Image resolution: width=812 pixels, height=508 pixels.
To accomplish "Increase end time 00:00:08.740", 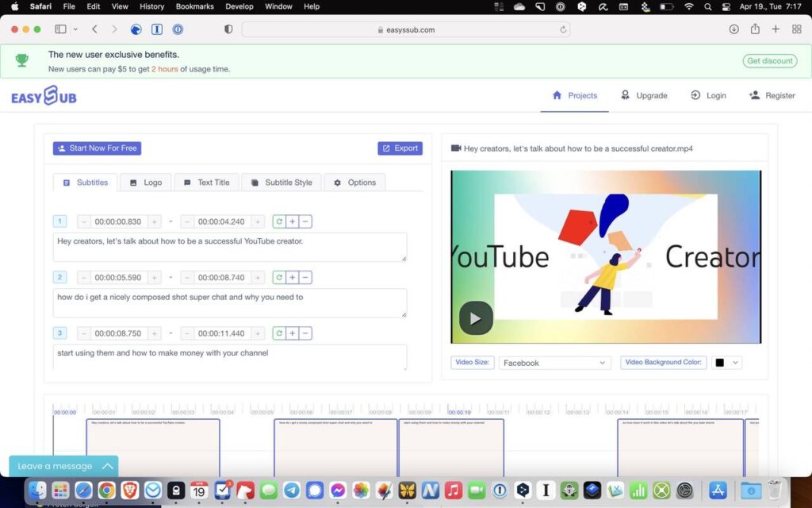I will (258, 278).
